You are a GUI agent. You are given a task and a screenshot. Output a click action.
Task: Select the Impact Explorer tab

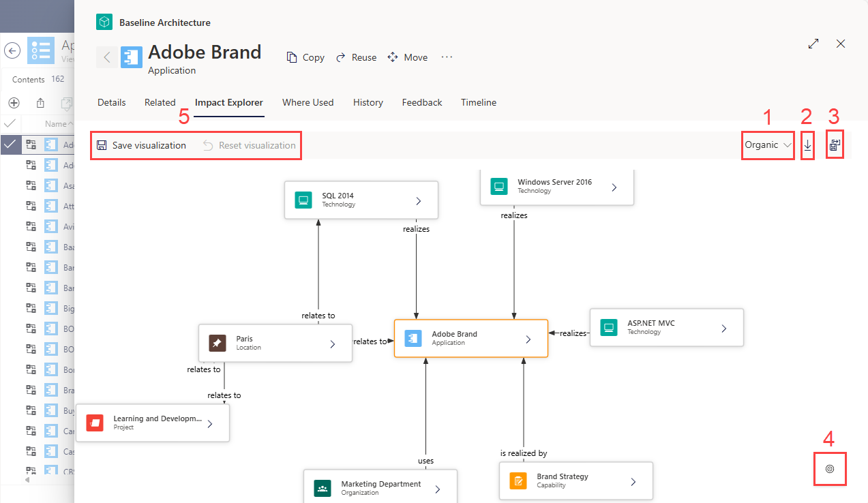pyautogui.click(x=229, y=102)
